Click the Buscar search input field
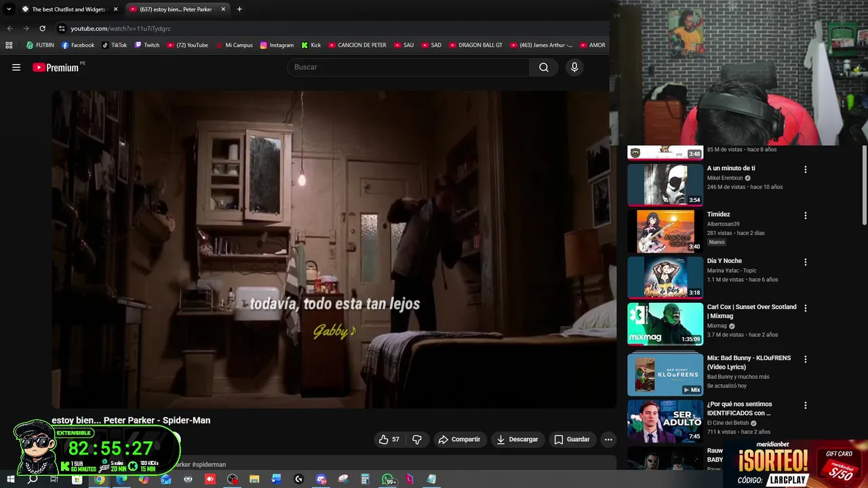Screen dimensions: 868x488 click(x=408, y=67)
